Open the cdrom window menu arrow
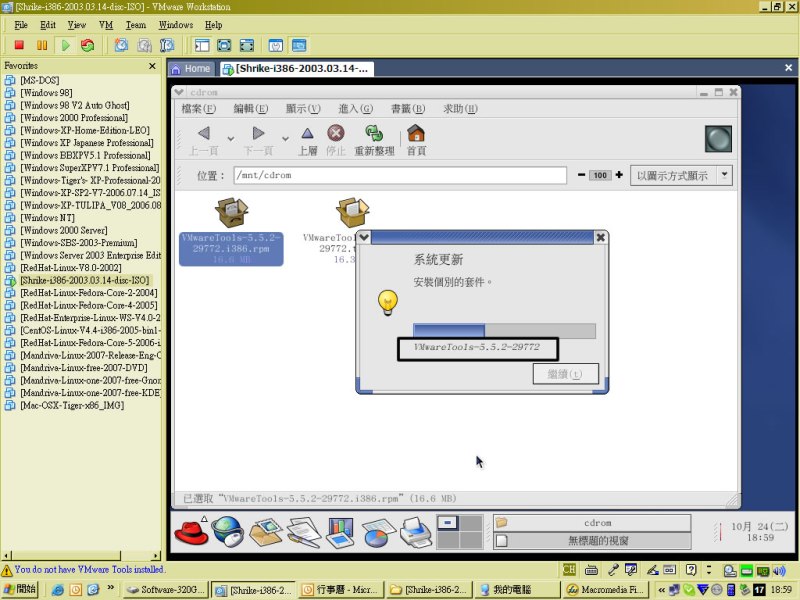This screenshot has height=600, width=800. point(179,92)
